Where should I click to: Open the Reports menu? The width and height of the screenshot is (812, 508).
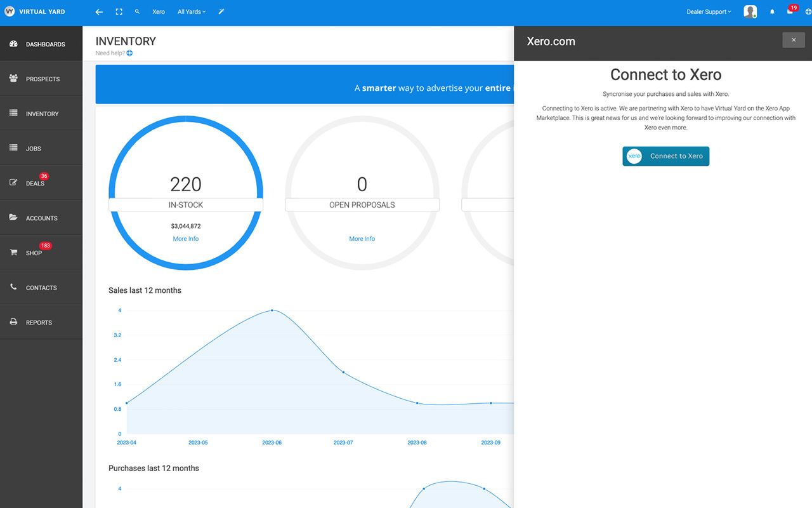point(41,322)
